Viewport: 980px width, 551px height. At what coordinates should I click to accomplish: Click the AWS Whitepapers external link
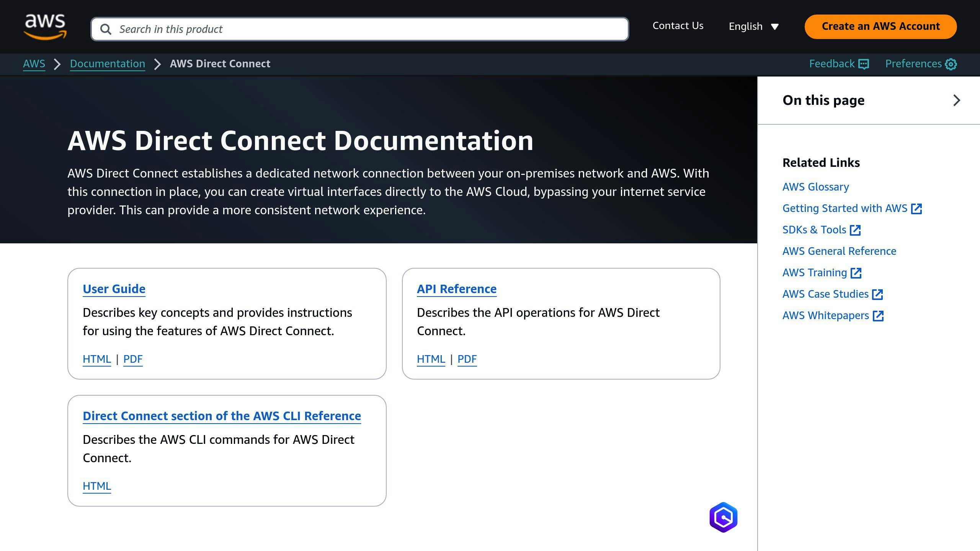pyautogui.click(x=833, y=315)
